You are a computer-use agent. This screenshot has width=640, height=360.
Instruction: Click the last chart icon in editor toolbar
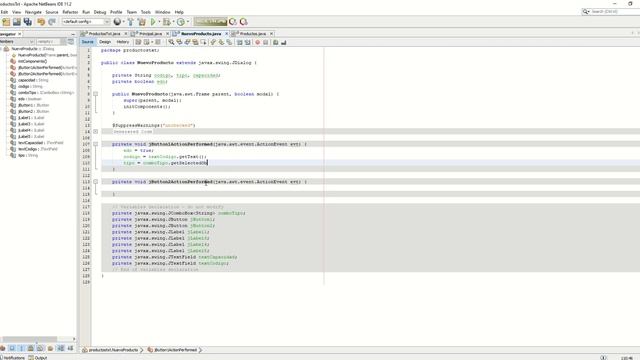coord(284,42)
